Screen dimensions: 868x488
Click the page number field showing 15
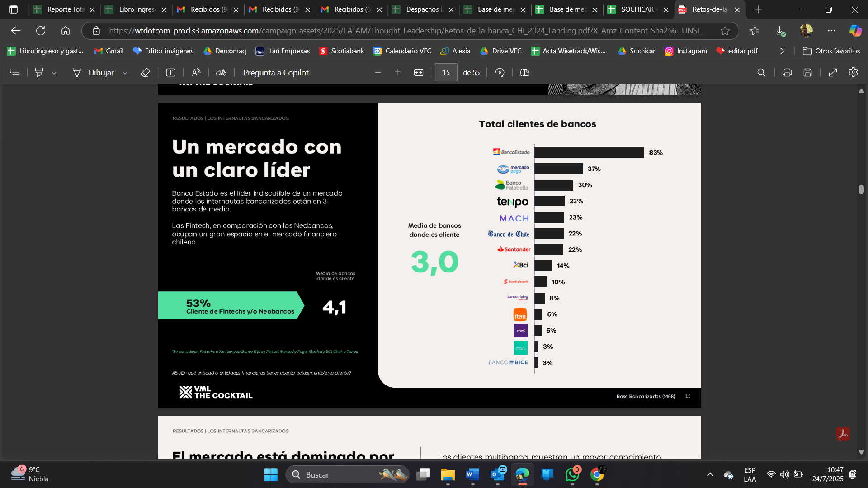click(446, 72)
